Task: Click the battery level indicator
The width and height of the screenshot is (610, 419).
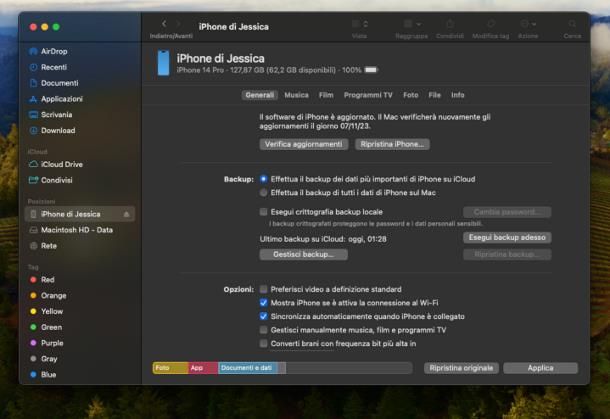Action: [x=371, y=70]
